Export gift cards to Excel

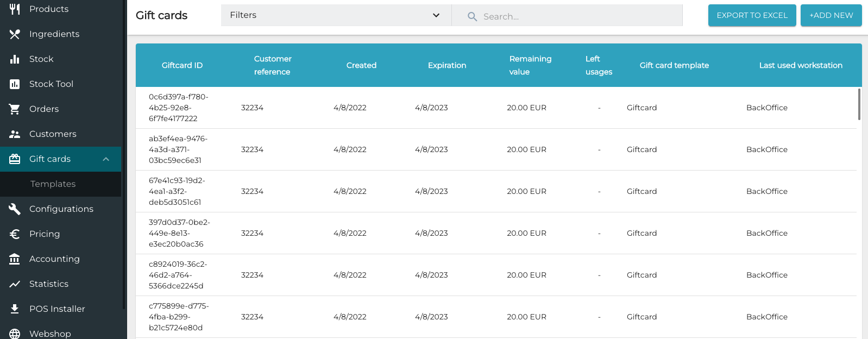pyautogui.click(x=752, y=15)
